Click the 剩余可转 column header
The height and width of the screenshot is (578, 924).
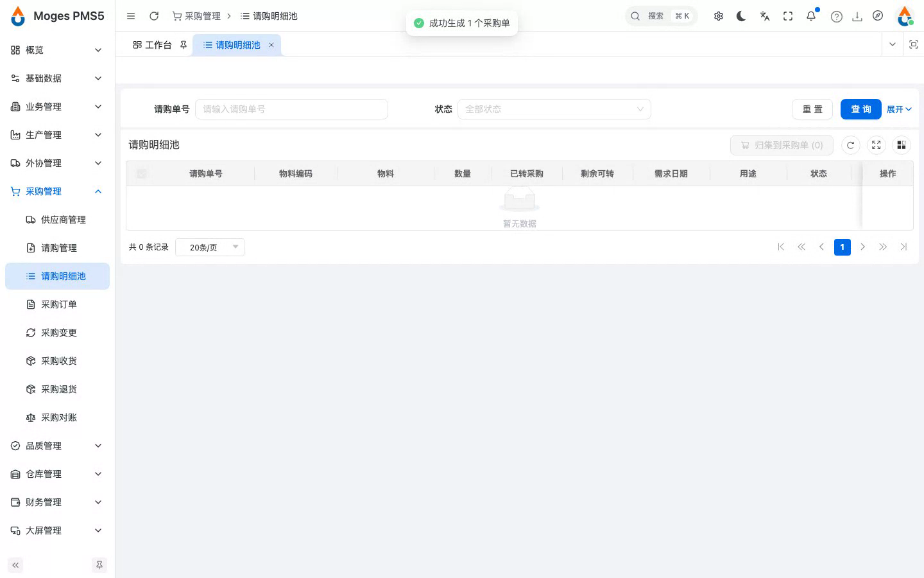coord(597,173)
